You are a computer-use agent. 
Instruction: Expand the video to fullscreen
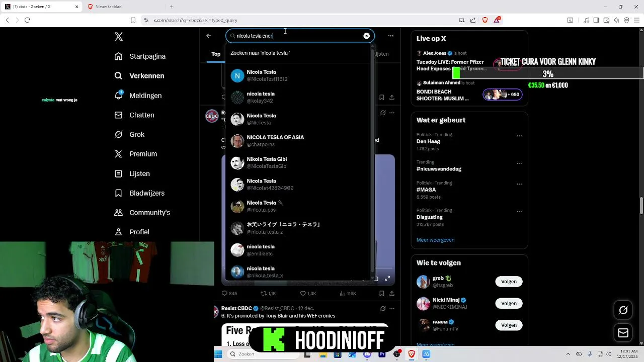point(387,279)
